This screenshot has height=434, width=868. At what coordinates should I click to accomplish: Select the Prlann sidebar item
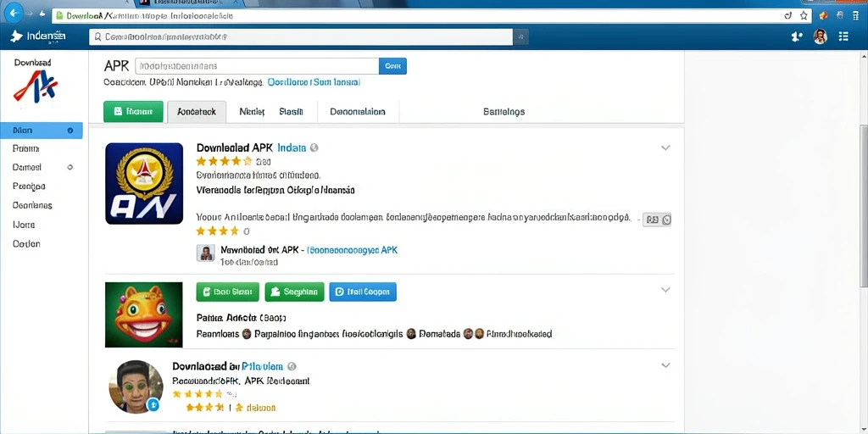[25, 148]
